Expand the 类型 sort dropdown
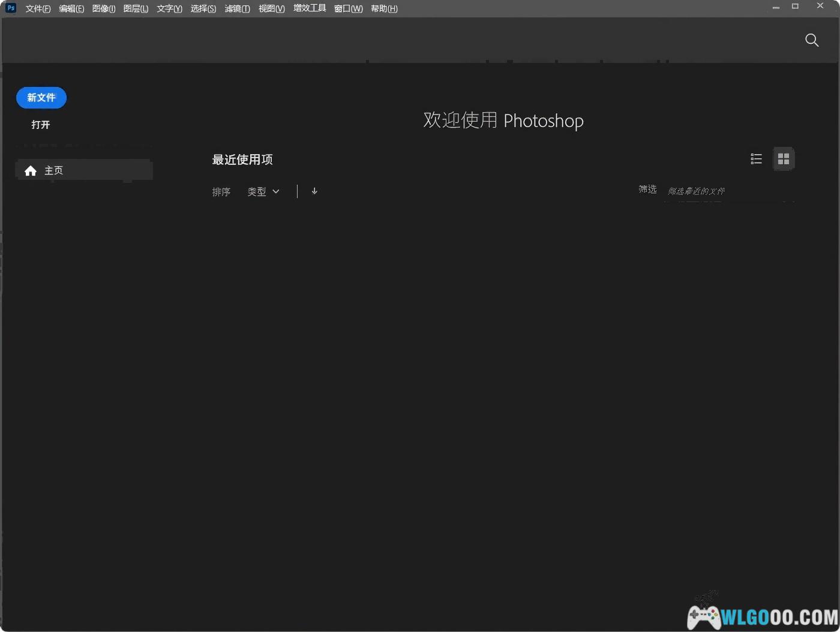840x632 pixels. 263,192
